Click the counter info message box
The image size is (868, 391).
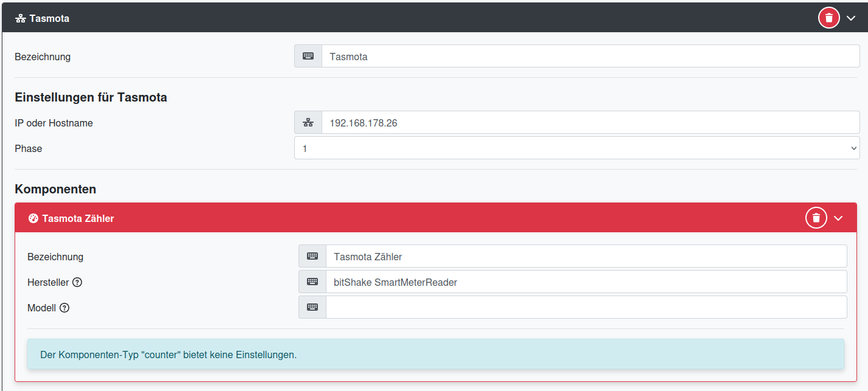tap(436, 354)
